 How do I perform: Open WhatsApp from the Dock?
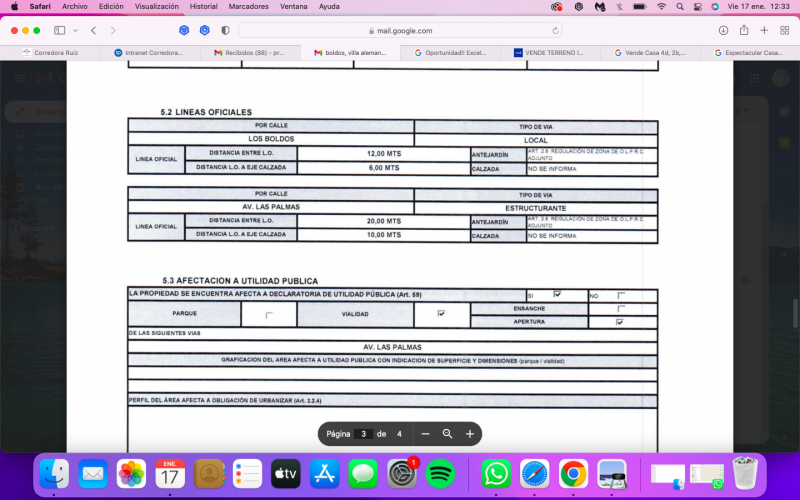(x=496, y=474)
